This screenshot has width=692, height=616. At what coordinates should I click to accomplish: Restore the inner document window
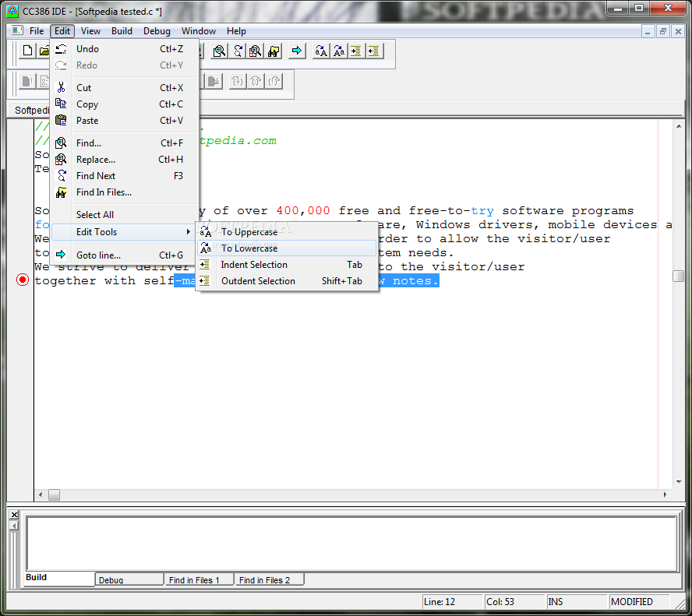[663, 31]
